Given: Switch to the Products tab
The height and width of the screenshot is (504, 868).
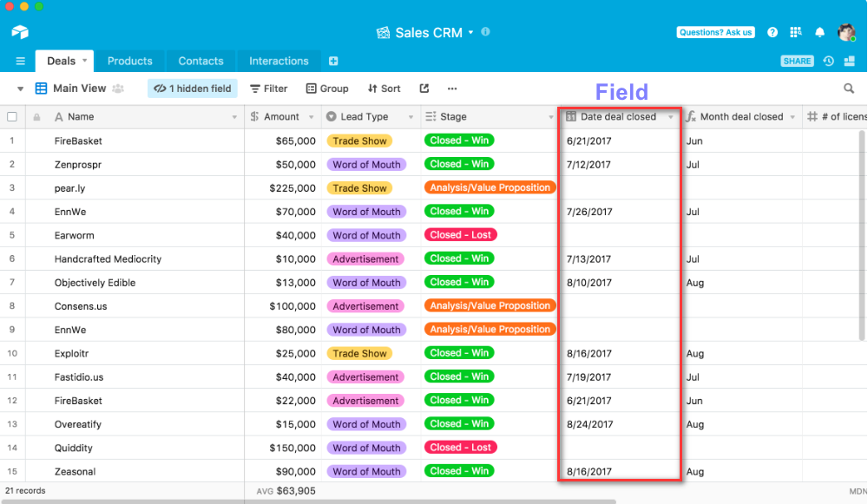Looking at the screenshot, I should [129, 62].
